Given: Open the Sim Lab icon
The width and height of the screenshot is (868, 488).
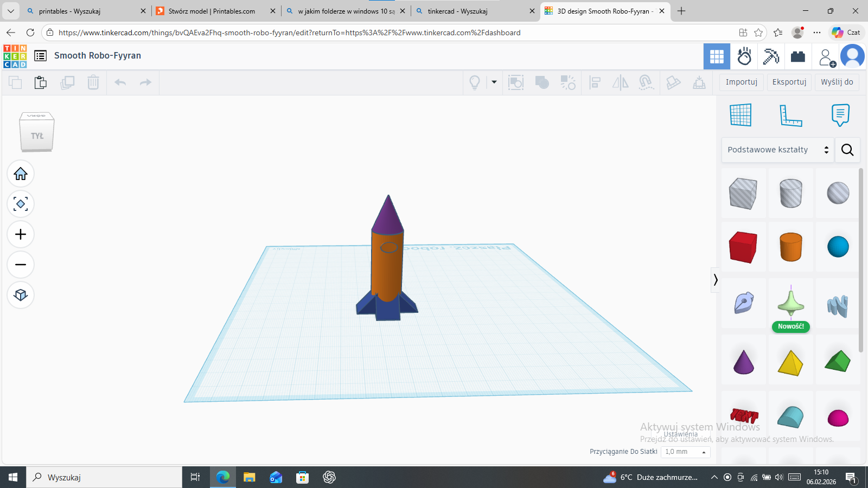Looking at the screenshot, I should (744, 56).
